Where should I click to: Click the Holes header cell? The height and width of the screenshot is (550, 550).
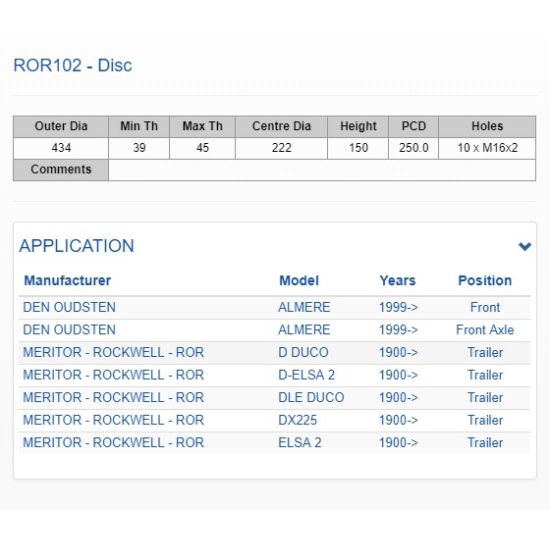pyautogui.click(x=487, y=127)
